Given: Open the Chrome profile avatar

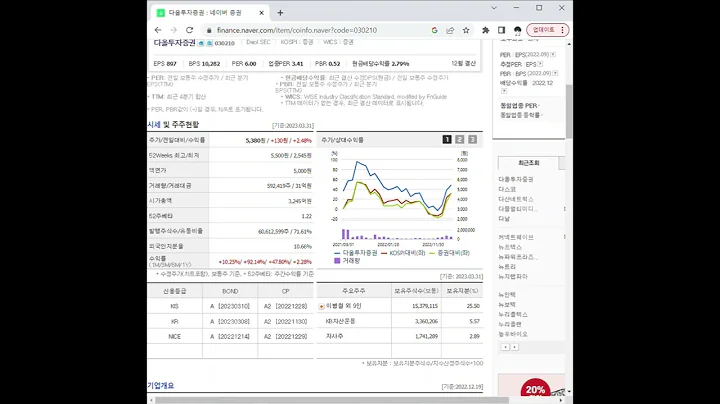Looking at the screenshot, I should 518,30.
